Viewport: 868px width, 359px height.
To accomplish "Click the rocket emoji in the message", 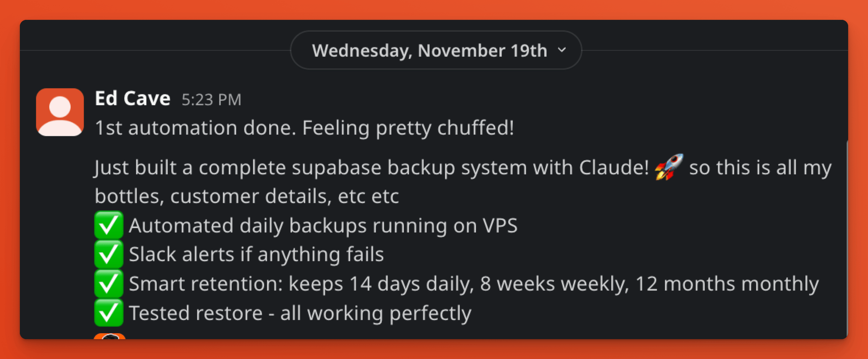I will click(669, 167).
